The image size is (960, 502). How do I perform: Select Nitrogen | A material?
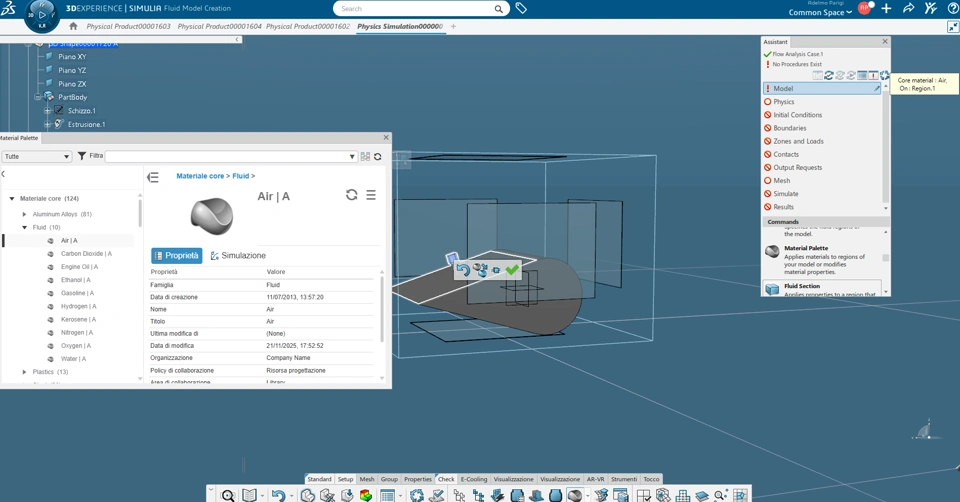tap(77, 332)
